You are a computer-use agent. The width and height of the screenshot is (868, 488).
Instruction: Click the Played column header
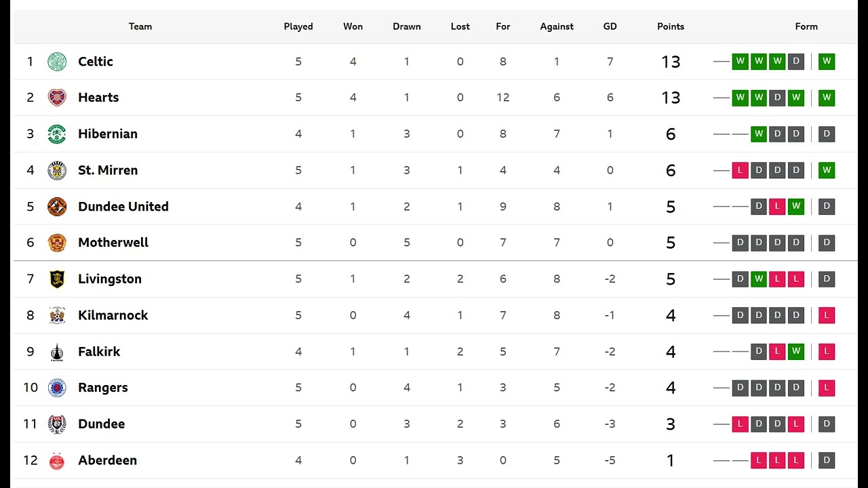coord(298,26)
